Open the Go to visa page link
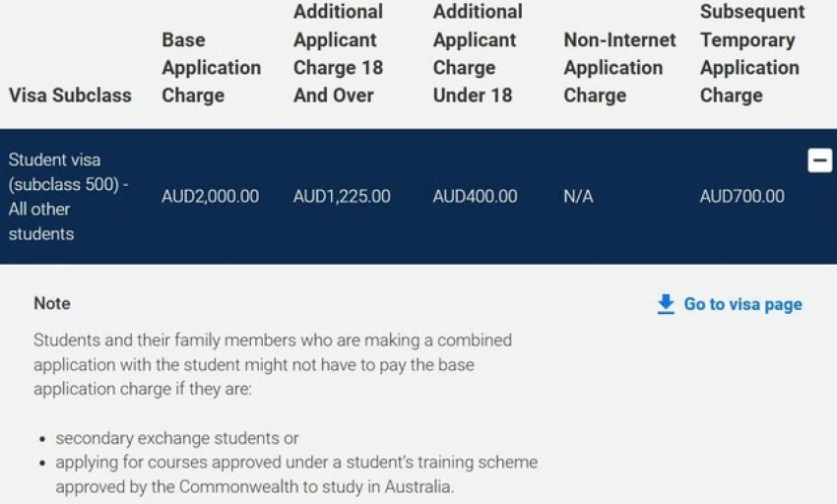 coord(742,304)
